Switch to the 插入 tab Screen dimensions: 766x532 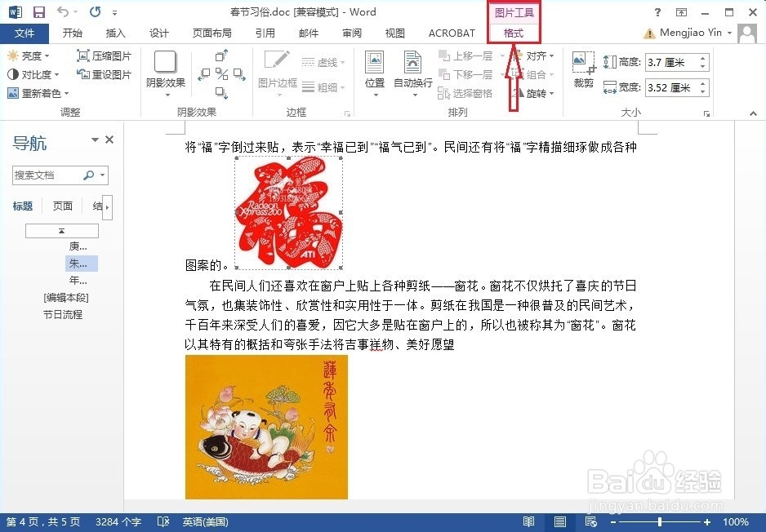coord(115,33)
